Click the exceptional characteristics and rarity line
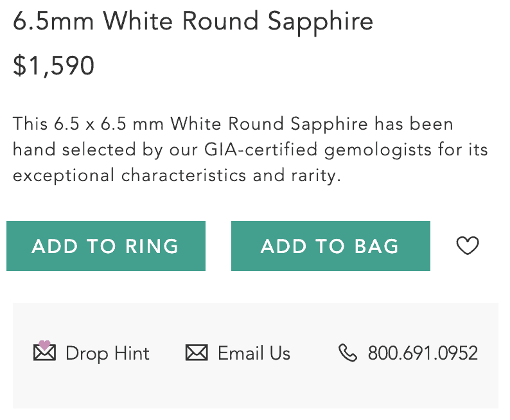Image resolution: width=510 pixels, height=420 pixels. click(x=175, y=175)
